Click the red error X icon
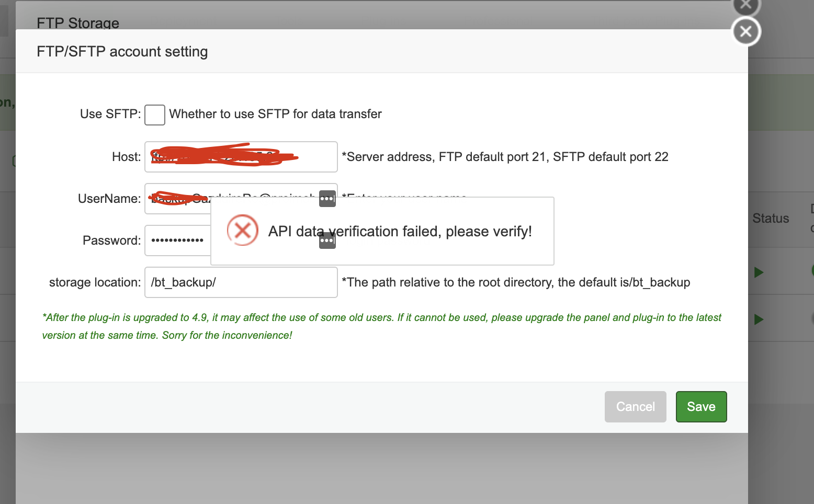 point(243,230)
